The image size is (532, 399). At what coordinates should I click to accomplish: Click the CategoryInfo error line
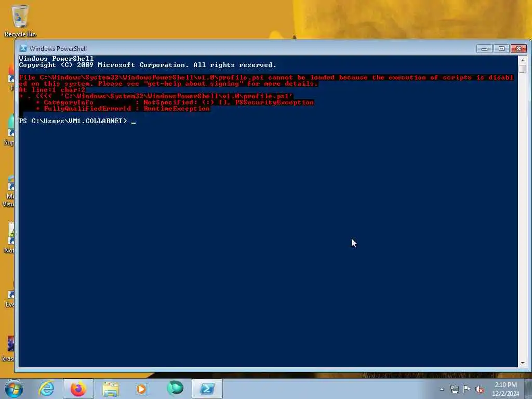click(175, 102)
